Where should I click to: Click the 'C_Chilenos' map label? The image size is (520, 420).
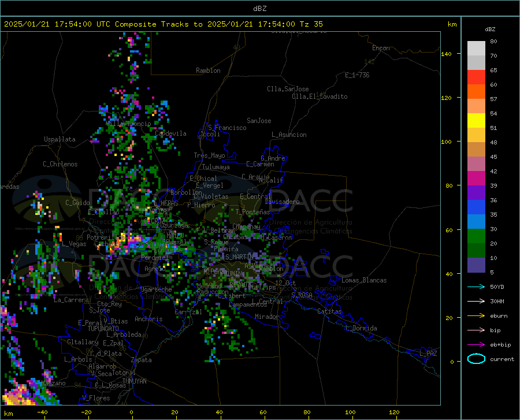[x=60, y=164]
